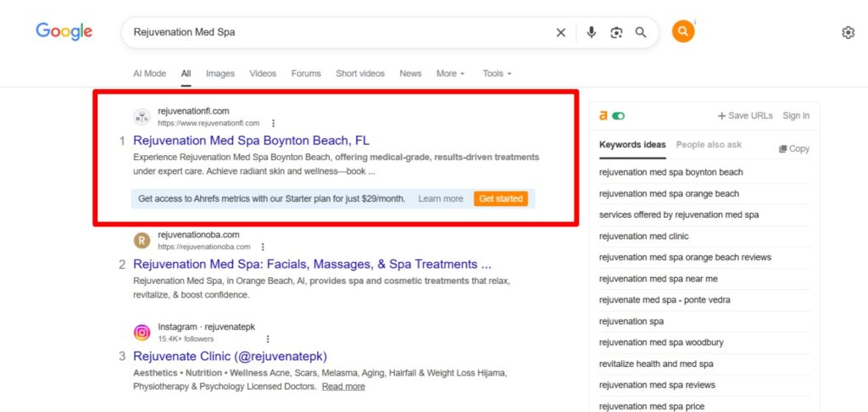Click the orange Get started button
868x412 pixels.
[x=500, y=198]
